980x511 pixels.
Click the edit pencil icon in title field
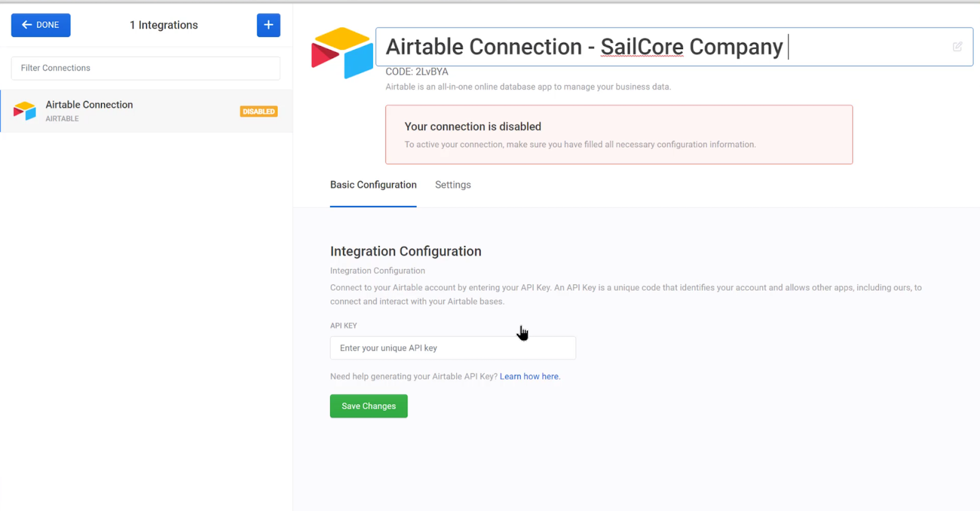[x=957, y=47]
